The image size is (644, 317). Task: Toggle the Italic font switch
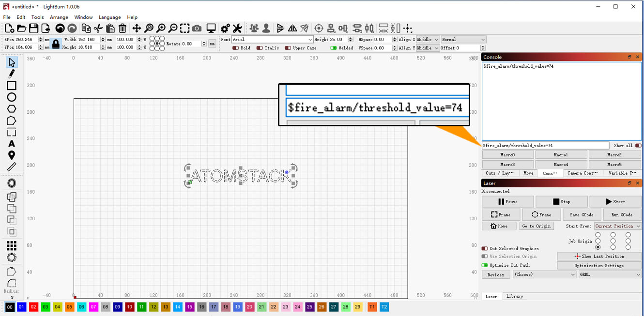(x=260, y=48)
